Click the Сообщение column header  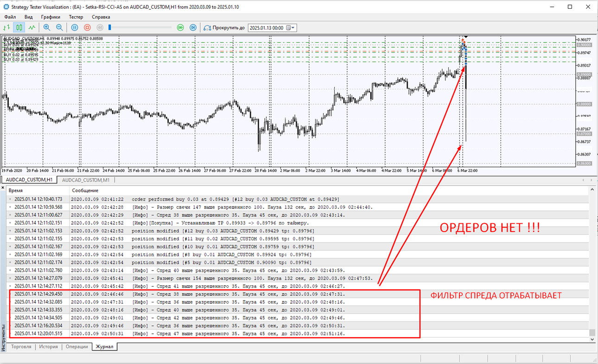pyautogui.click(x=328, y=190)
